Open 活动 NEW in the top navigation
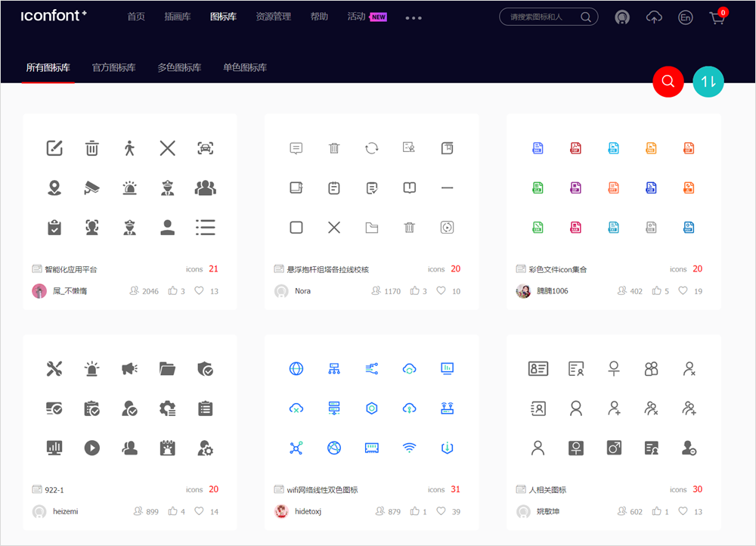Image resolution: width=756 pixels, height=546 pixels. pyautogui.click(x=367, y=17)
